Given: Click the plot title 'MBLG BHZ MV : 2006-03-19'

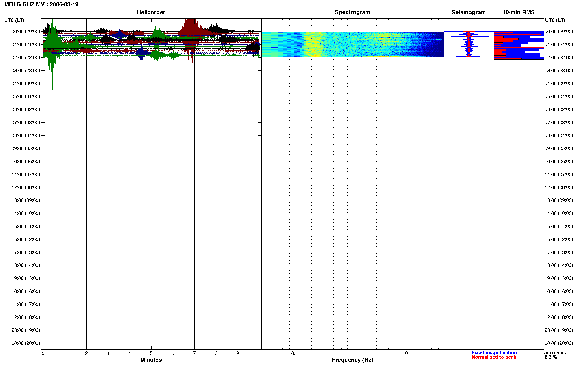Looking at the screenshot, I should [41, 4].
